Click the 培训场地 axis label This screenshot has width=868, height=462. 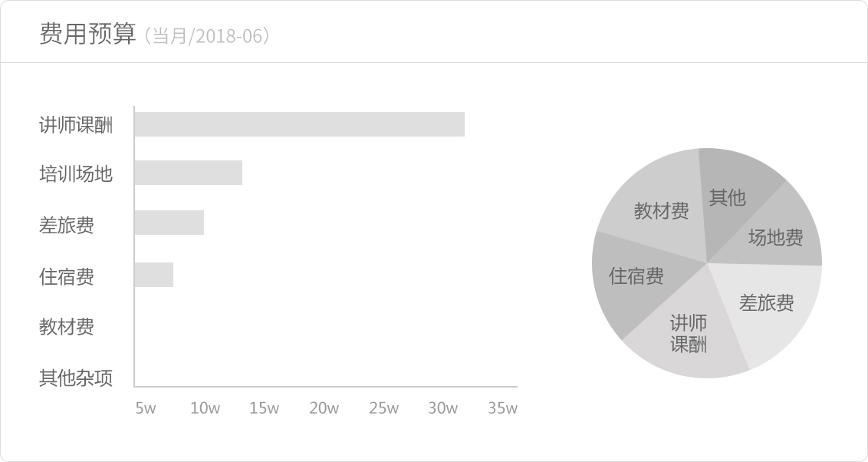[76, 173]
